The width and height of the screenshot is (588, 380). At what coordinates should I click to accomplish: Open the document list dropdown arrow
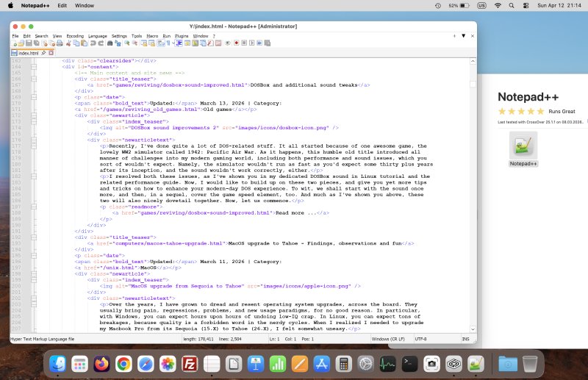point(464,35)
